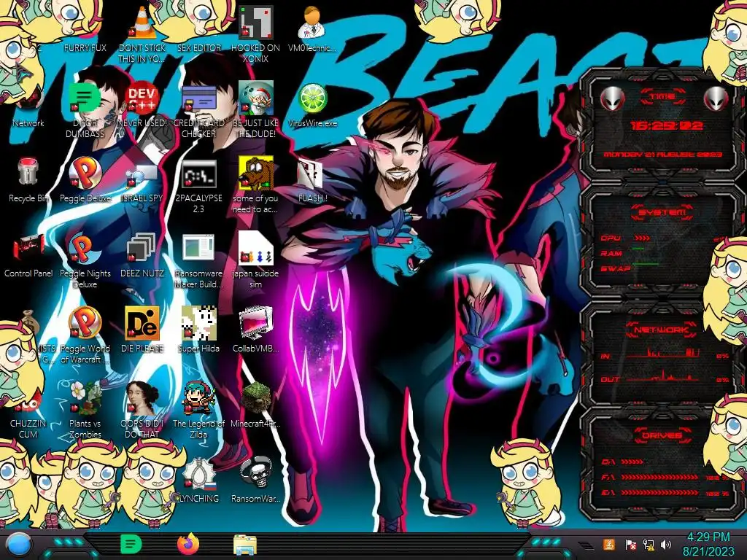Click the left alien head on Time widget
The width and height of the screenshot is (747, 560).
click(612, 98)
